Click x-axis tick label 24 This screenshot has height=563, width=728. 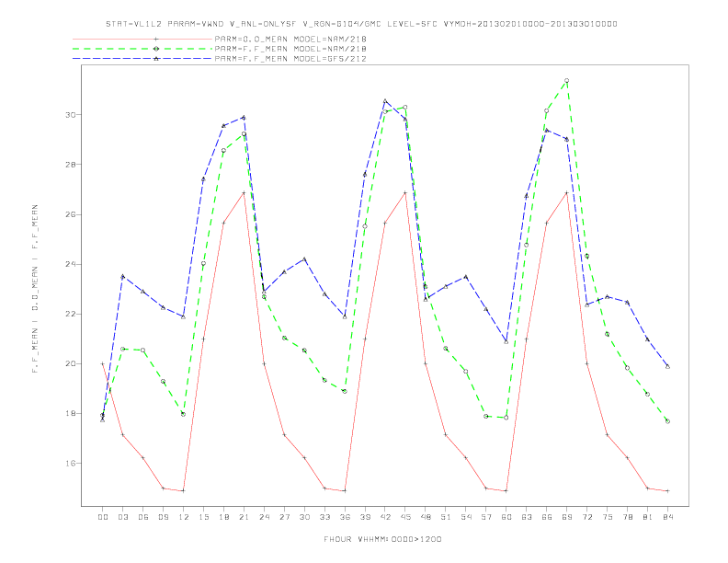264,517
